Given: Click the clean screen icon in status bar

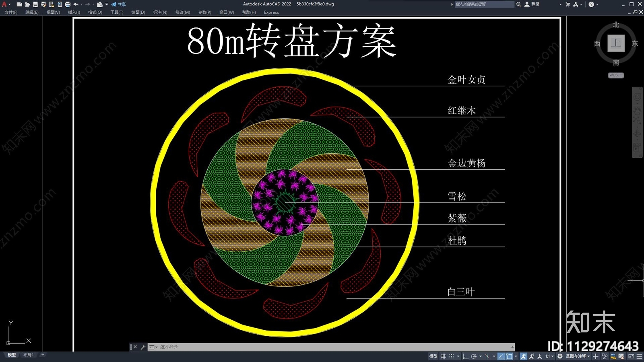Looking at the screenshot, I should pyautogui.click(x=631, y=356).
